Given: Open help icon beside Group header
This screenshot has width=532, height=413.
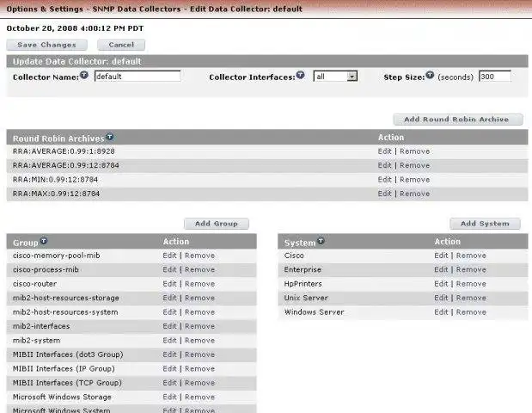Looking at the screenshot, I should pos(44,241).
